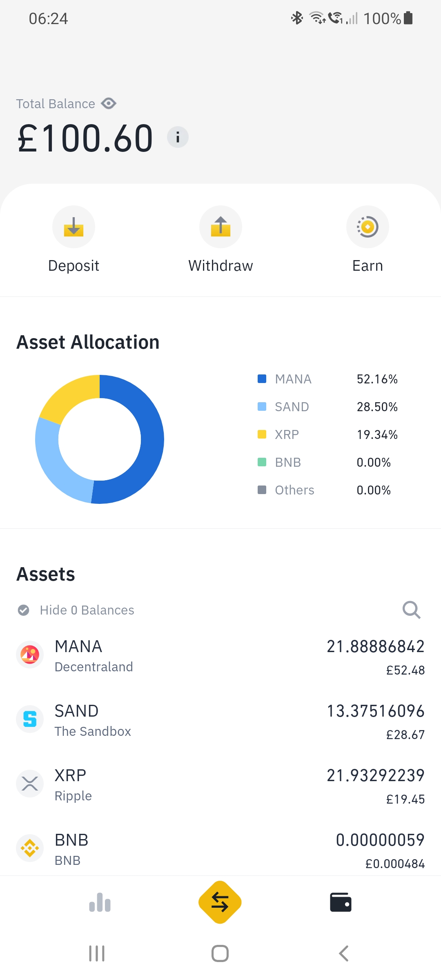Open the wallet tab

point(341,902)
